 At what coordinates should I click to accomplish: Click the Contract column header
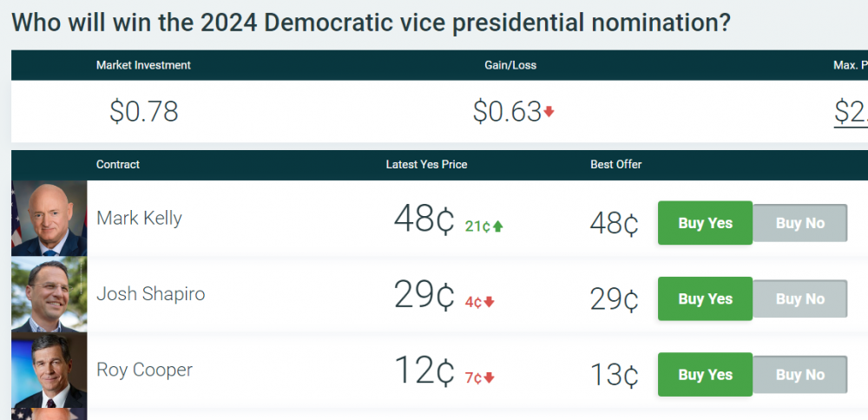click(118, 164)
